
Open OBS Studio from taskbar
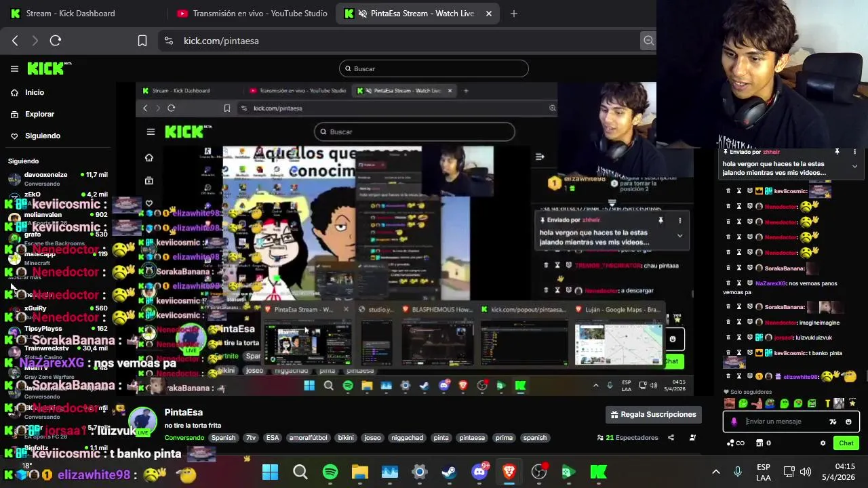[x=539, y=472]
